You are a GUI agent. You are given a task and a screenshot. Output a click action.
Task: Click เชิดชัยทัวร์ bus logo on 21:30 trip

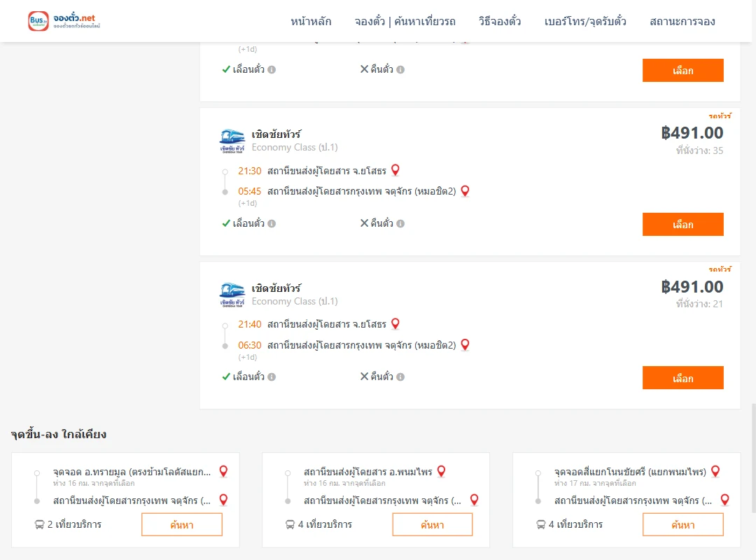(x=232, y=141)
